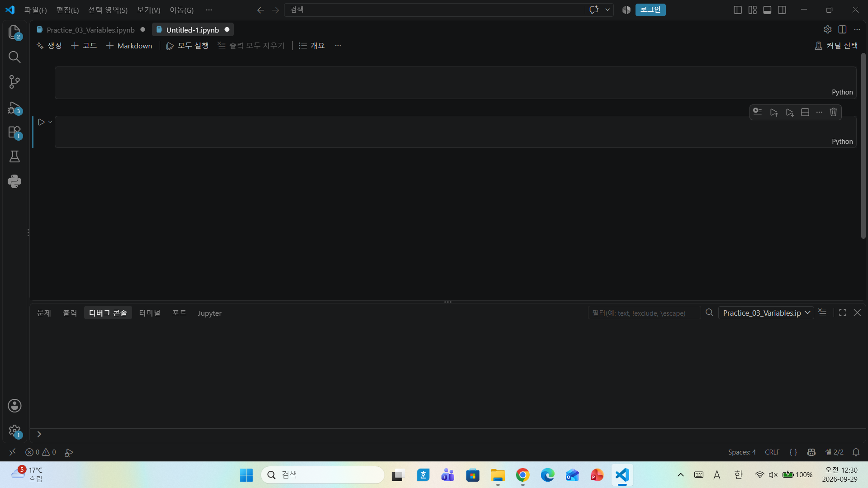Toggle the bottom panel visibility
868x488 pixels.
[x=767, y=10]
